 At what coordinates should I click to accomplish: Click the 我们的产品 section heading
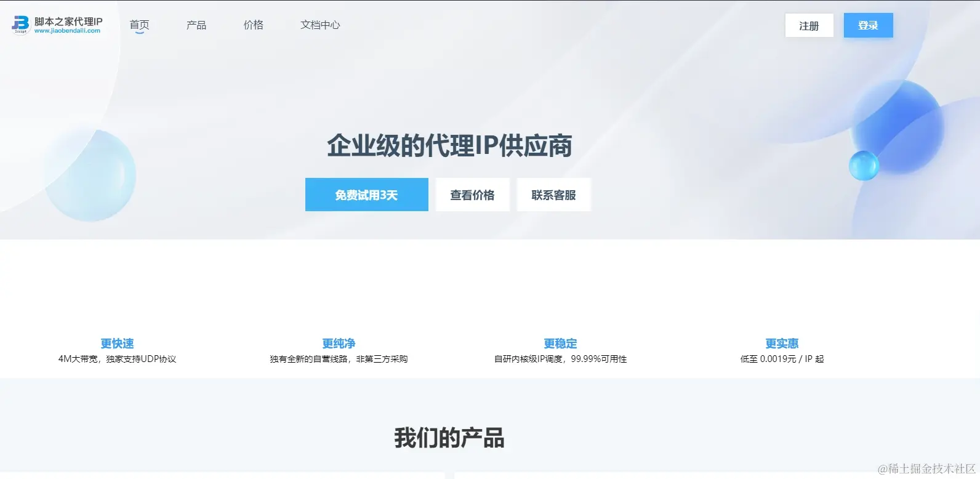click(x=449, y=438)
